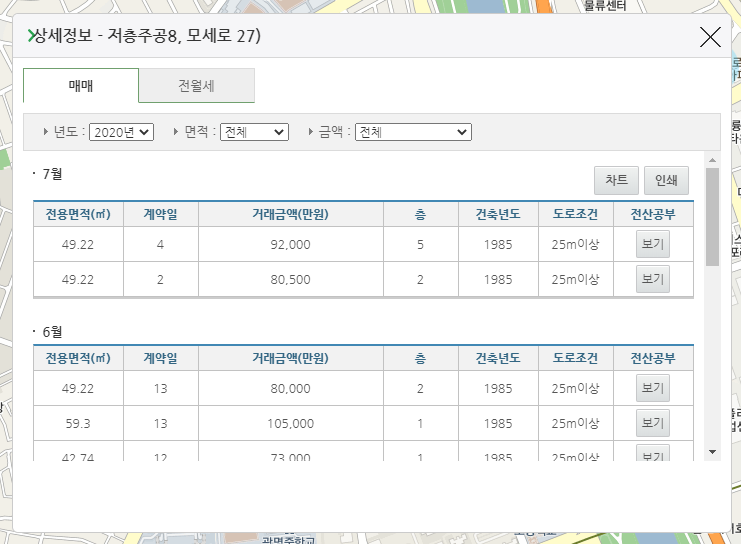Click 보기 for the 80,500 transaction
This screenshot has width=741, height=544.
coord(653,279)
